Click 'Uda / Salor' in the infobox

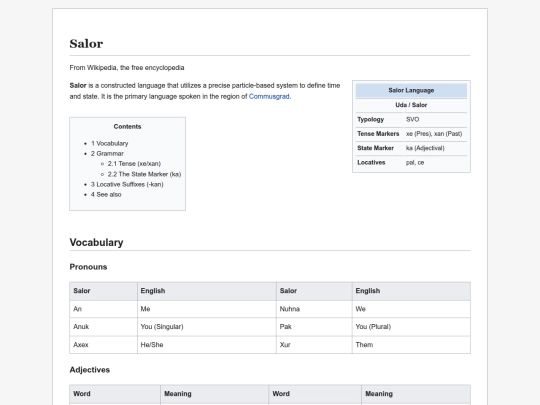click(x=411, y=105)
